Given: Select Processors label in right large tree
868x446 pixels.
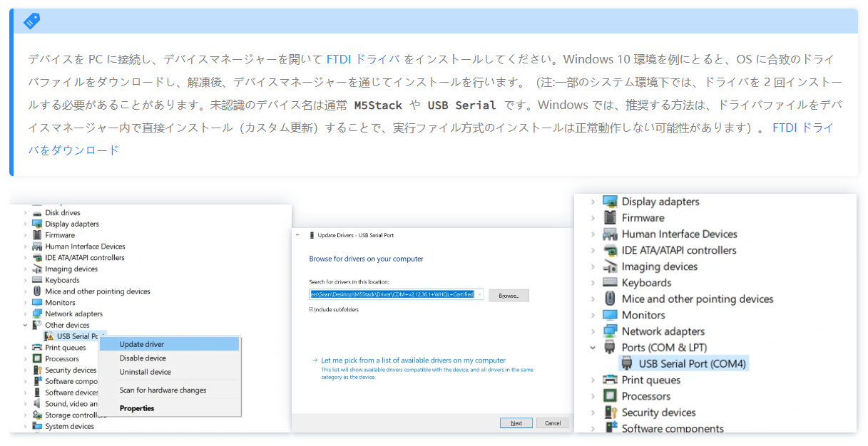Looking at the screenshot, I should coord(646,396).
